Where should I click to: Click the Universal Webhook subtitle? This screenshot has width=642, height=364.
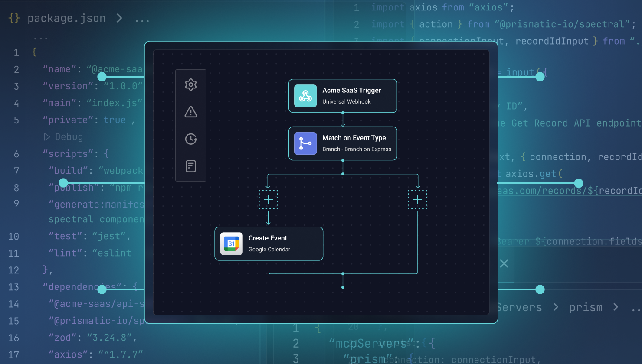click(347, 102)
